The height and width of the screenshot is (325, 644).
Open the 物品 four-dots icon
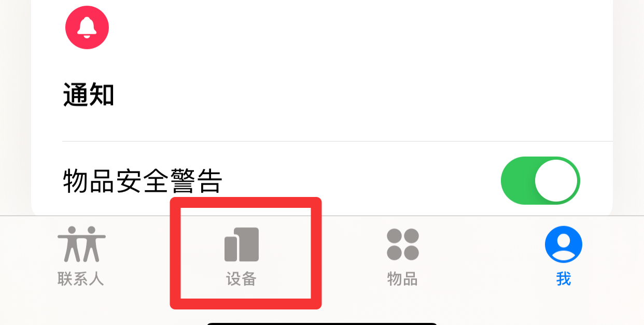pyautogui.click(x=403, y=244)
